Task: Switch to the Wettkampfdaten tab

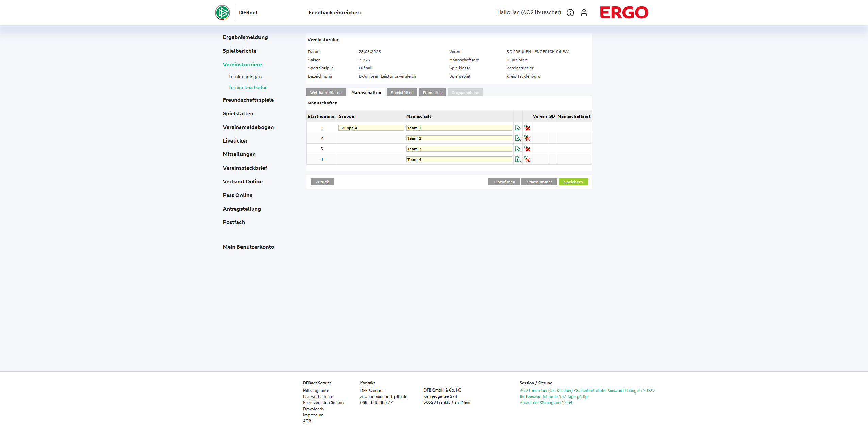Action: click(x=326, y=93)
